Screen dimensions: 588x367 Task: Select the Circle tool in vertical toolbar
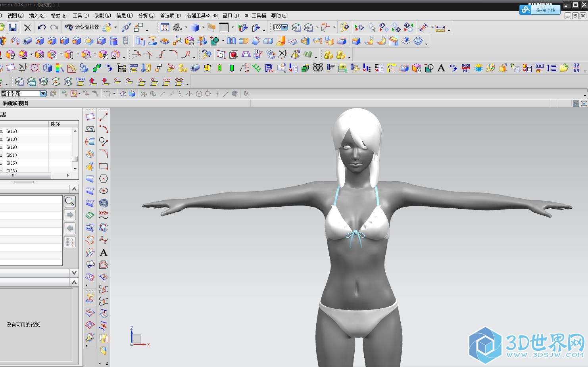pyautogui.click(x=104, y=142)
